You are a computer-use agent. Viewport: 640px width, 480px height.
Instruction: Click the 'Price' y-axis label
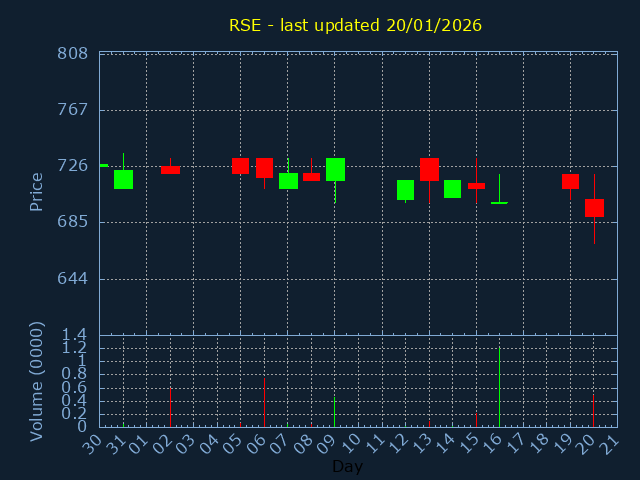coord(36,191)
